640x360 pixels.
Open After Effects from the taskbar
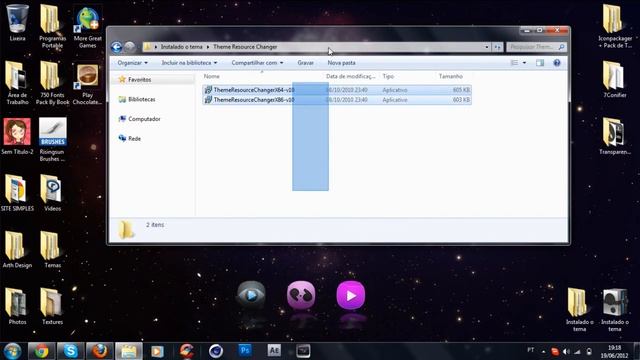coord(274,351)
